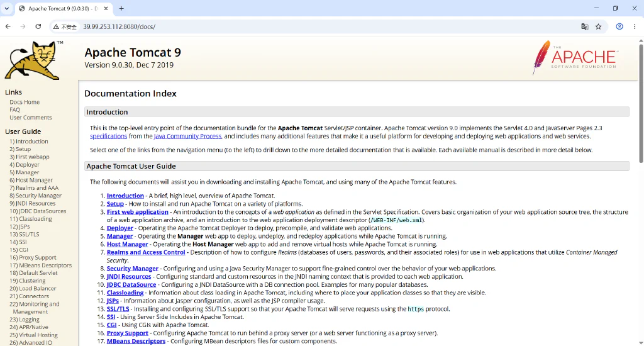Open 12) JSPs sidebar entry

[x=19, y=227]
